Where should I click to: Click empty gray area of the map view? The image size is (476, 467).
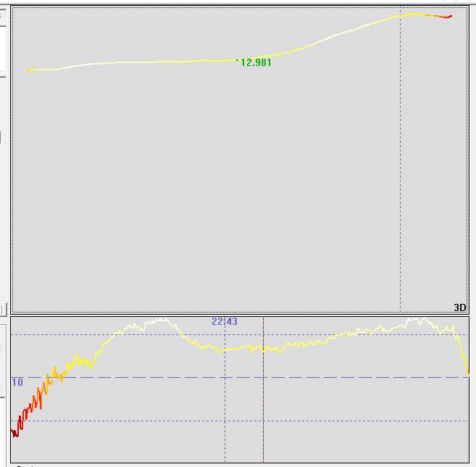217,196
